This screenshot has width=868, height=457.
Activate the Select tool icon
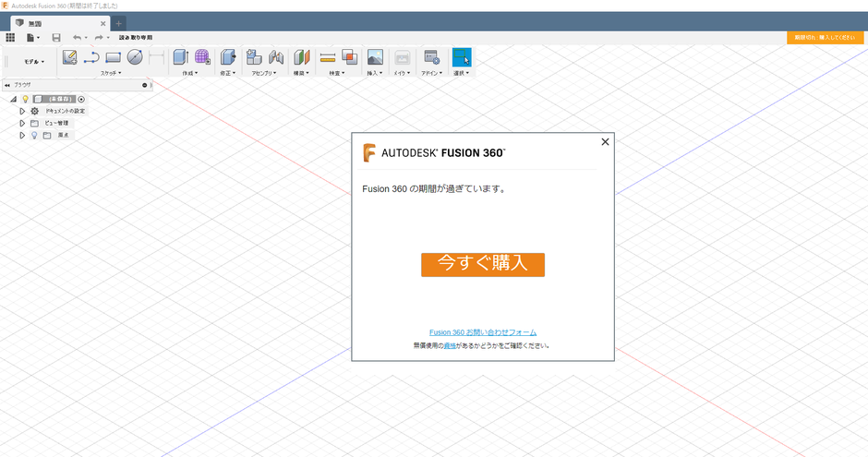[x=462, y=57]
